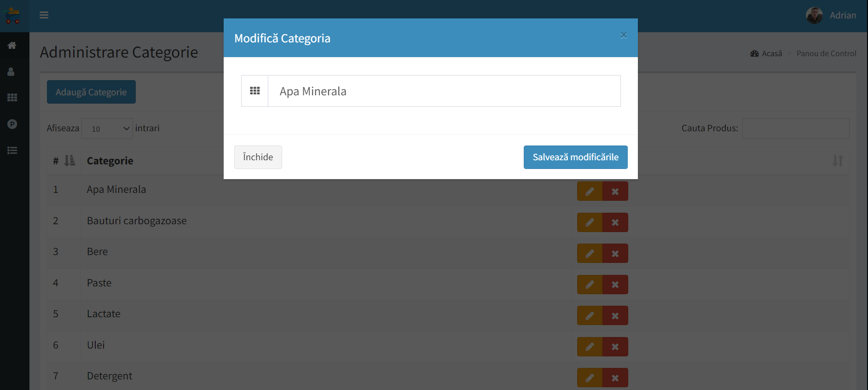Close the Modifică Categoria dialog with X

tap(624, 35)
